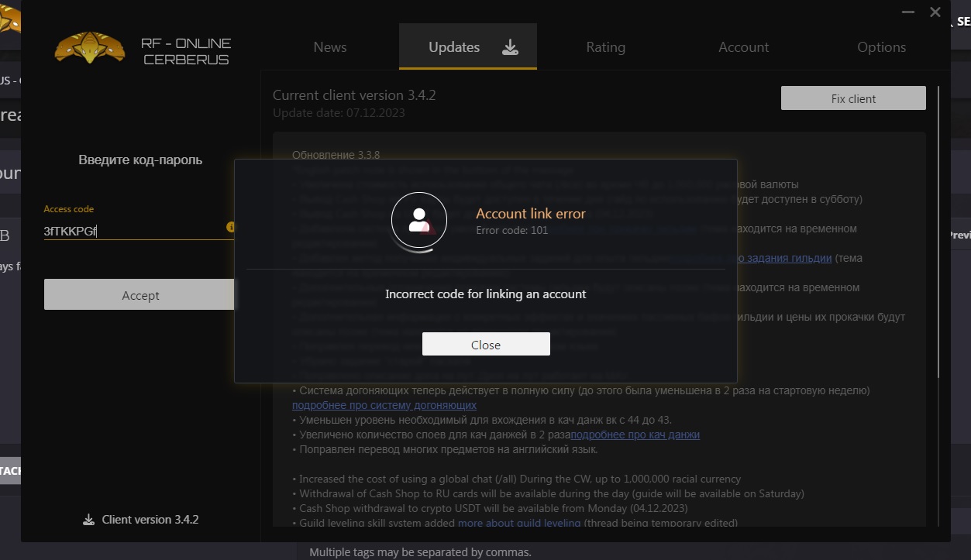Click the Accept button
The height and width of the screenshot is (560, 971).
tap(140, 295)
